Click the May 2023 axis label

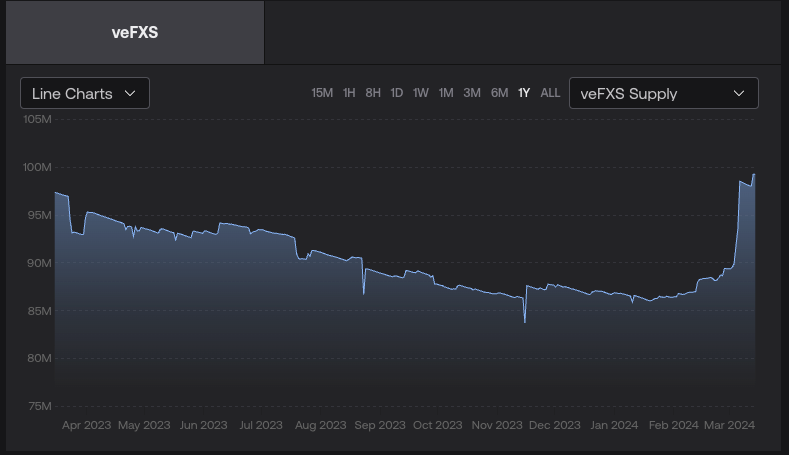144,425
